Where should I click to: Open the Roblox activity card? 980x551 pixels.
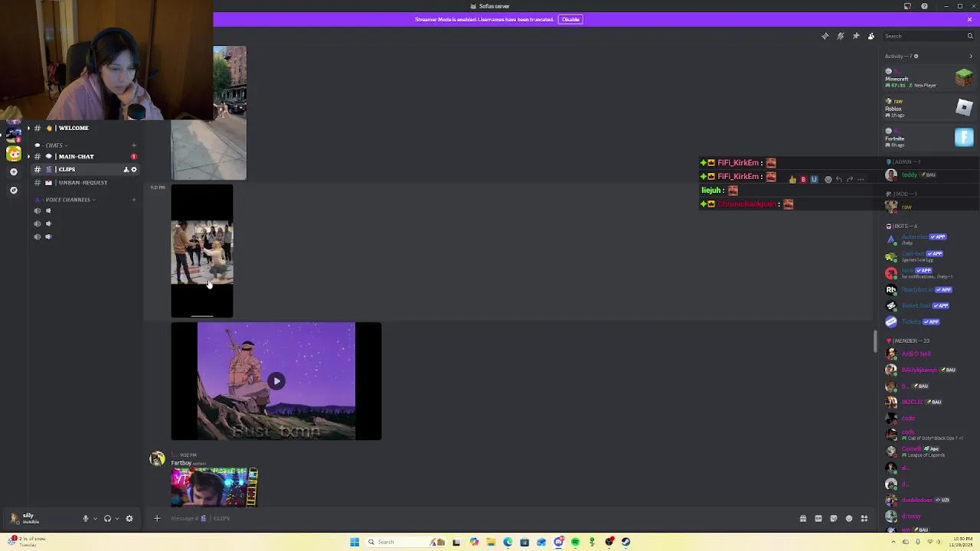click(x=929, y=108)
